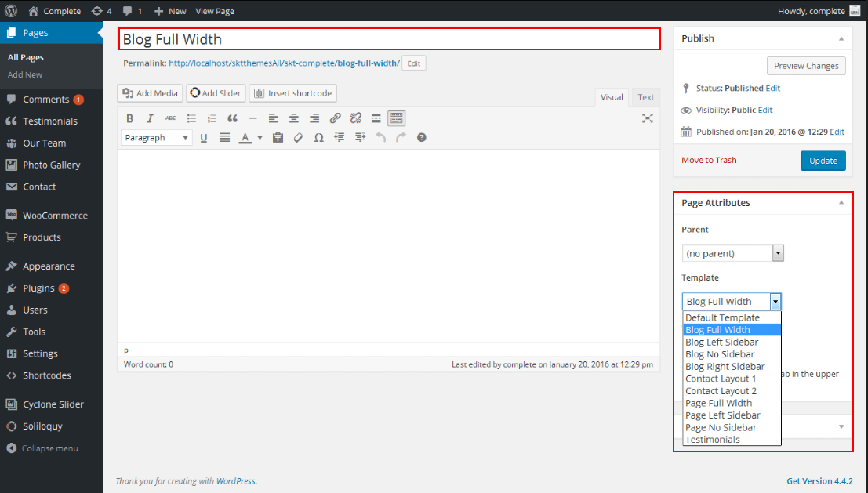Click the page title input field
The image size is (868, 493).
[389, 39]
